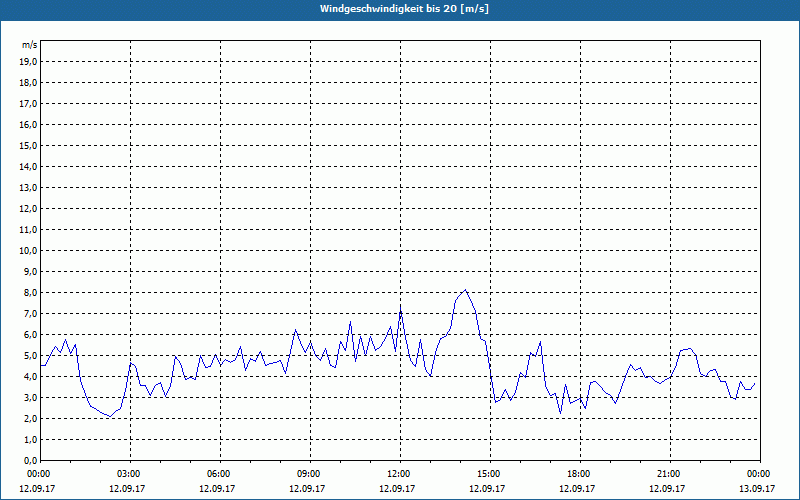This screenshot has width=800, height=500.
Task: Click the 5,0 y-axis label
Action: (x=31, y=356)
